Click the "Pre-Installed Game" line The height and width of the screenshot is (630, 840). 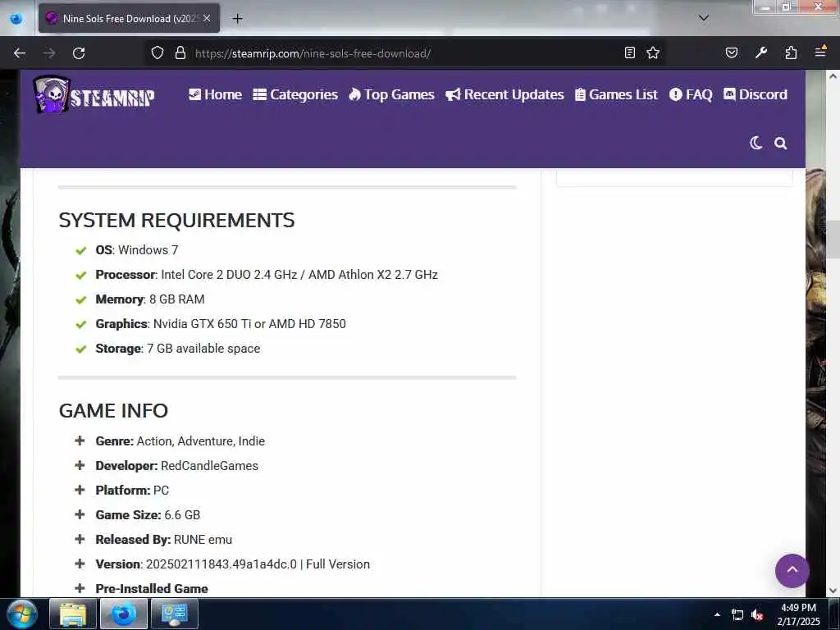pyautogui.click(x=152, y=589)
